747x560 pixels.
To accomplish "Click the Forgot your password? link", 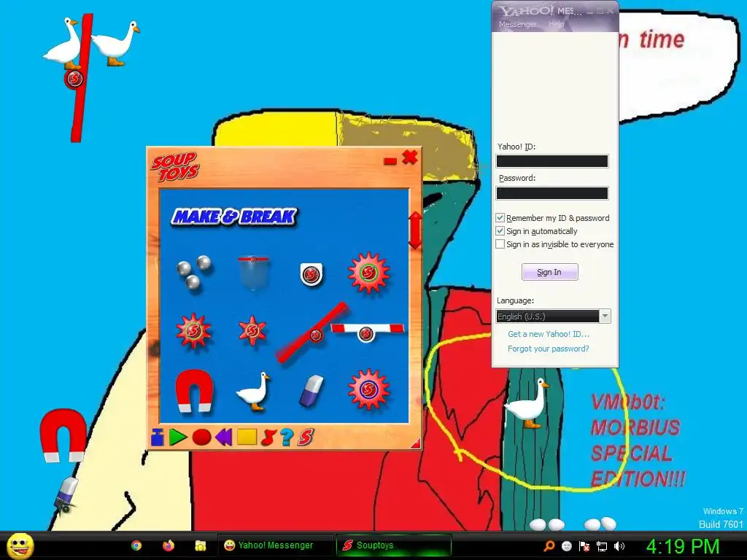I will [x=549, y=349].
